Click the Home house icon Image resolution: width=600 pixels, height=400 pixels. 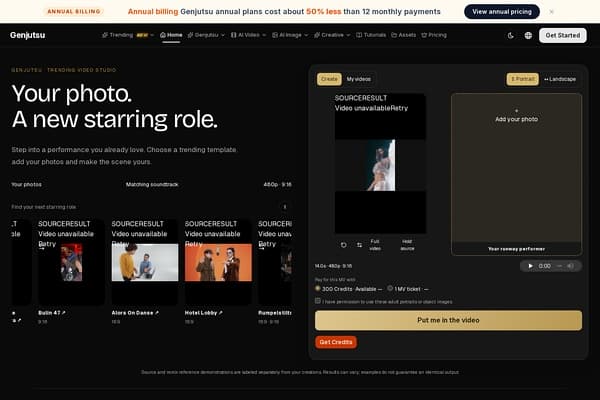163,35
